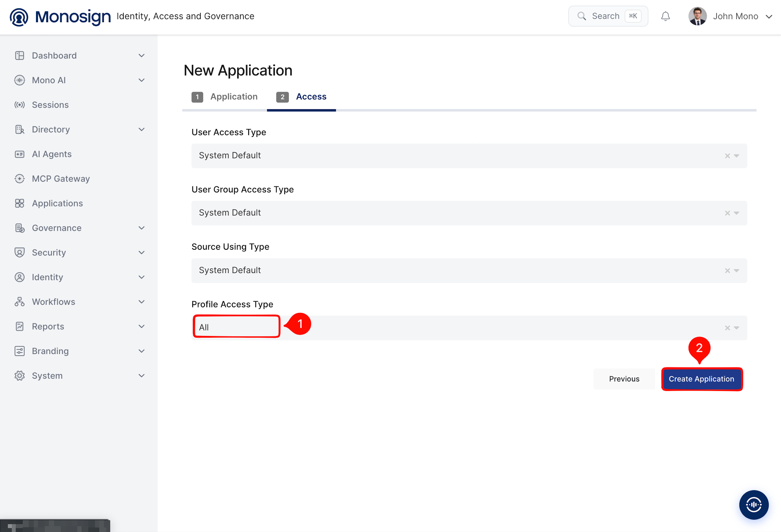Expand the Reports menu chevron
Viewport: 781px width, 532px height.
[x=141, y=326]
